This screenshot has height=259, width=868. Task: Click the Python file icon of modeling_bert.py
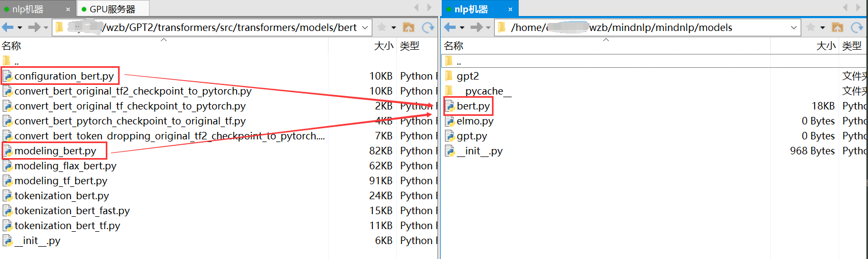(7, 151)
